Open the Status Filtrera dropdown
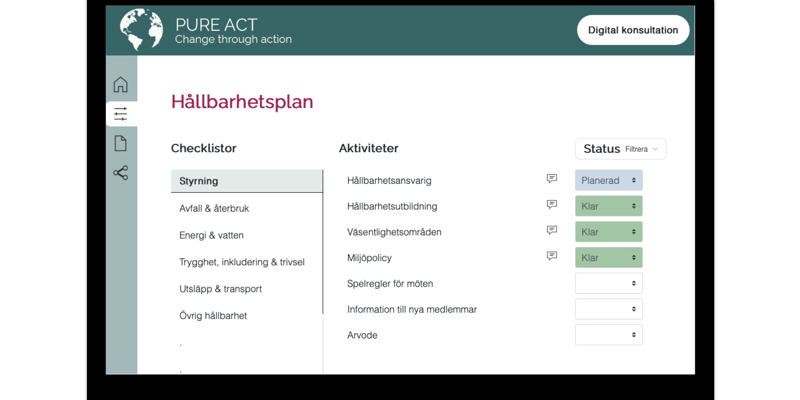Screen dimensions: 800x400 point(620,149)
